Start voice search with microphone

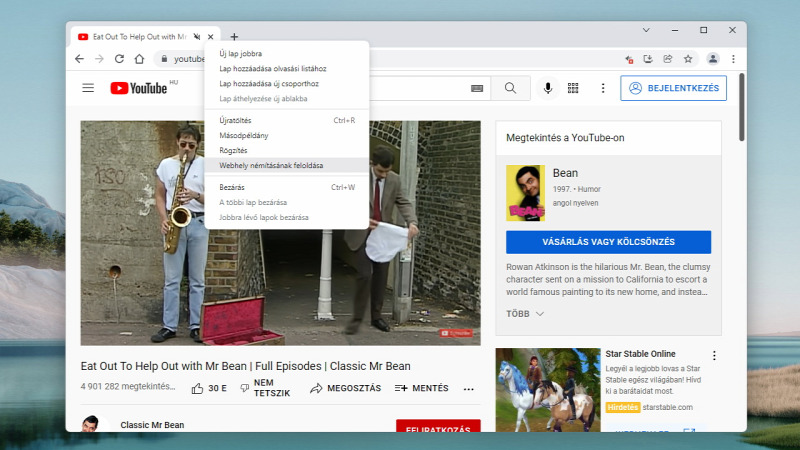(548, 88)
